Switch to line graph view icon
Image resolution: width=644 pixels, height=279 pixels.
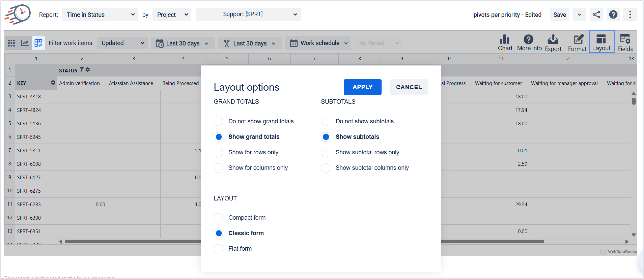tap(25, 43)
